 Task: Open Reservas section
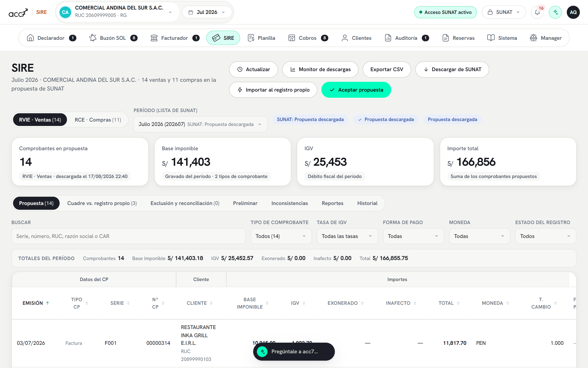tap(458, 38)
